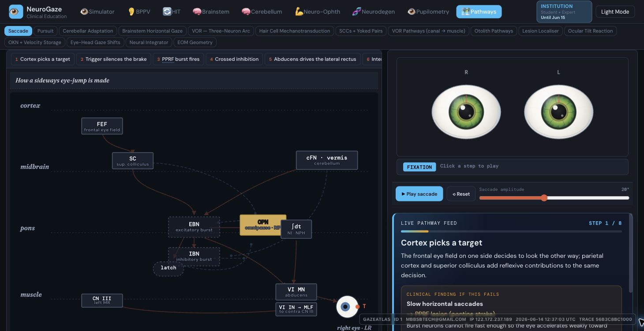Open the Neuro-Ophth tab
This screenshot has width=644, height=331.
click(318, 12)
